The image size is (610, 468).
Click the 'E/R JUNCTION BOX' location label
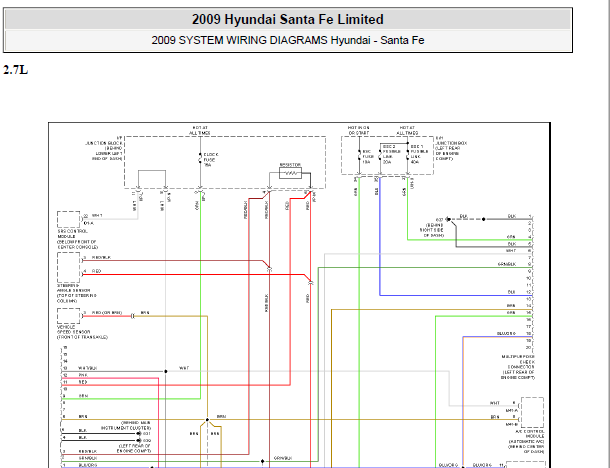point(451,148)
